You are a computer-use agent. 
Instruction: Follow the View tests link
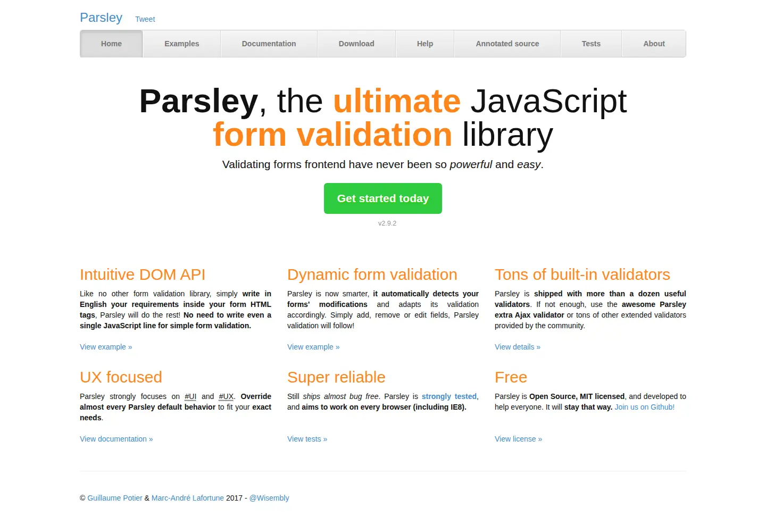[x=307, y=439]
